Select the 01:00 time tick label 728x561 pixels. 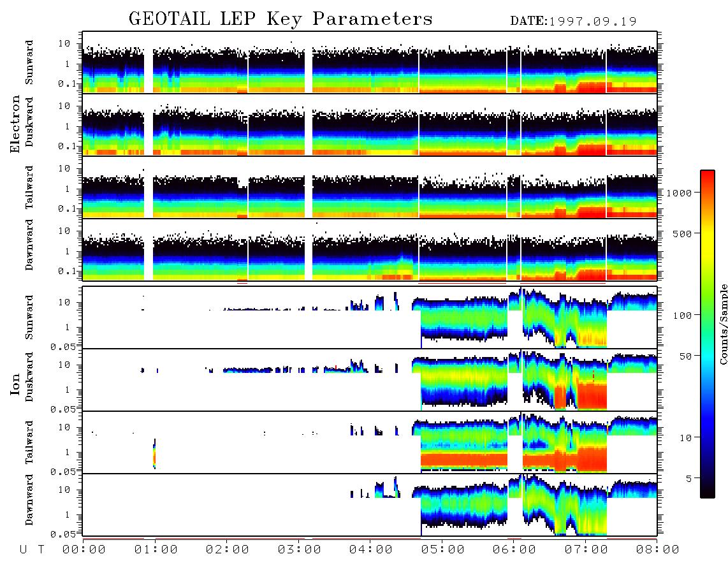(x=156, y=550)
